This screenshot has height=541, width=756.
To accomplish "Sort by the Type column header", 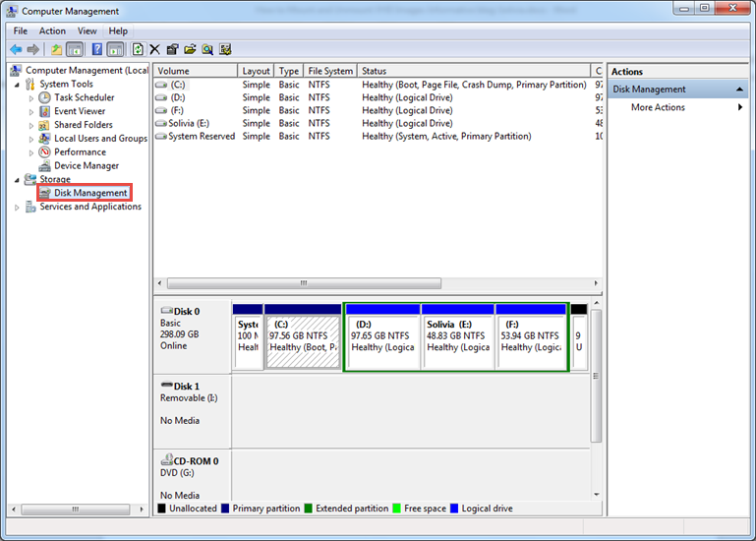I will 289,71.
